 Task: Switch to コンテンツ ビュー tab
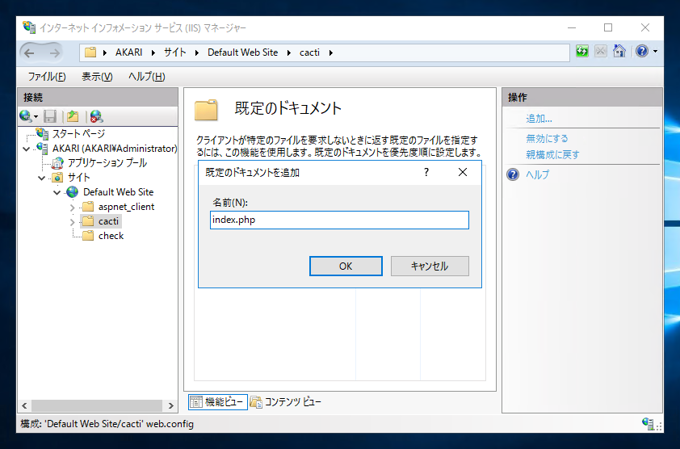point(286,402)
